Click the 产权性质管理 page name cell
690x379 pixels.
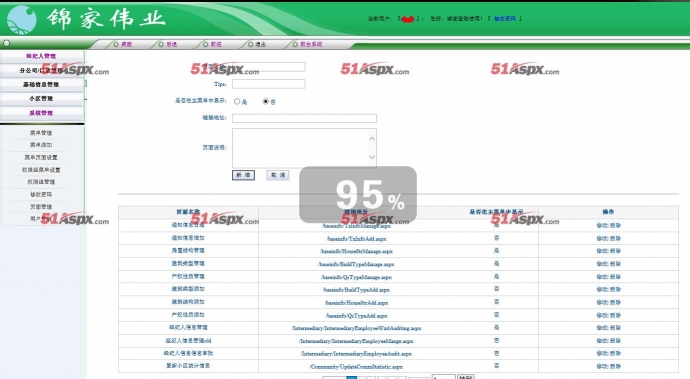pyautogui.click(x=188, y=276)
